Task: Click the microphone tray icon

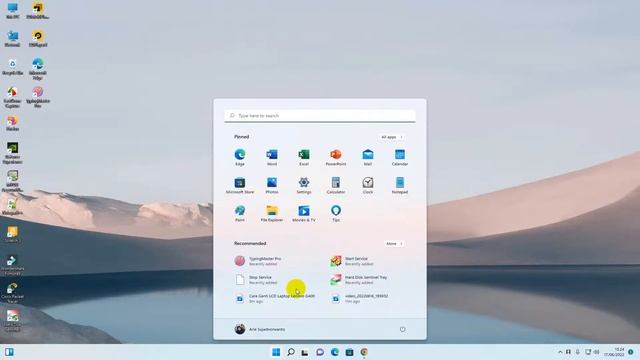Action: tap(578, 352)
